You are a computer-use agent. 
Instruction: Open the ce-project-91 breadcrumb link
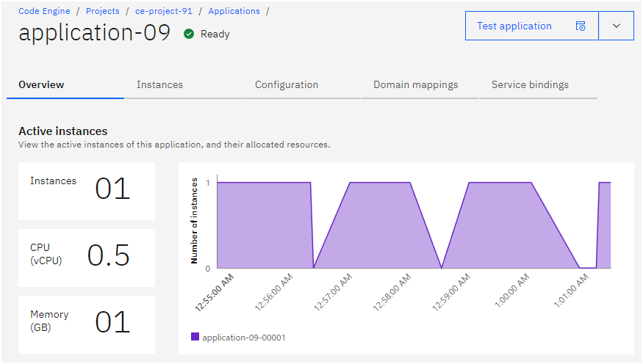164,11
